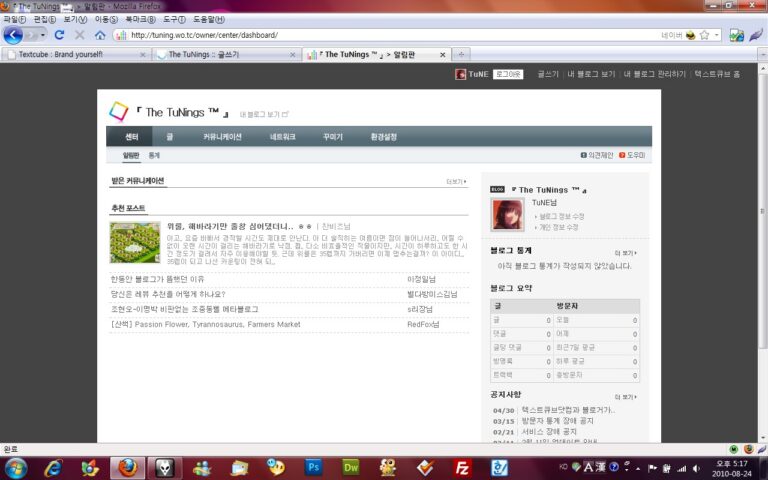This screenshot has height=480, width=768.
Task: Click the feather icon on Firefox toolbar
Action: [757, 35]
